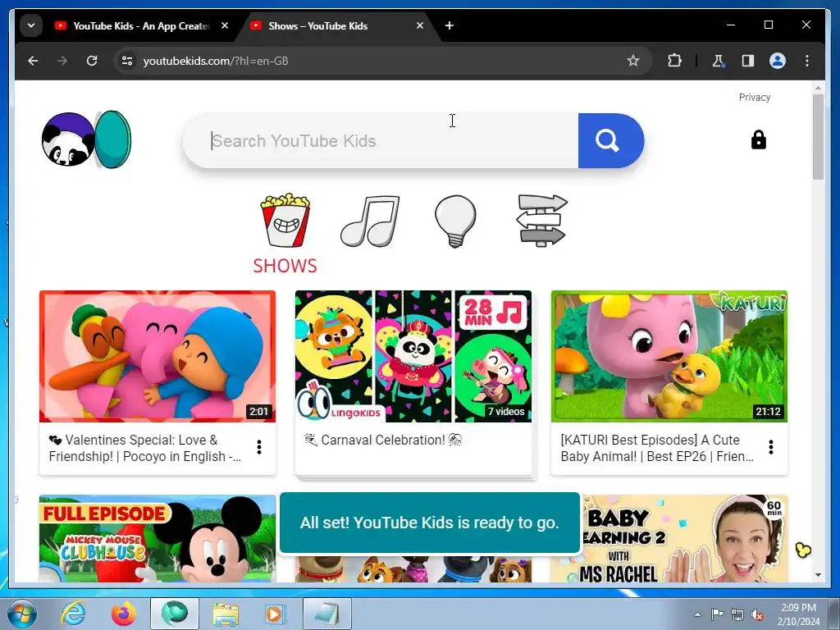This screenshot has height=630, width=840.
Task: Open the Chrome-like green browser in taskbar
Action: tap(175, 614)
